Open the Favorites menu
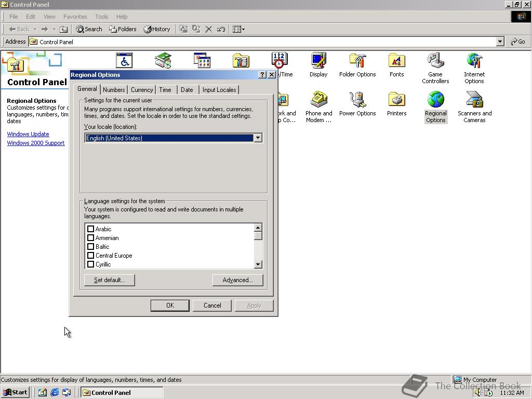The image size is (532, 399). (x=75, y=16)
